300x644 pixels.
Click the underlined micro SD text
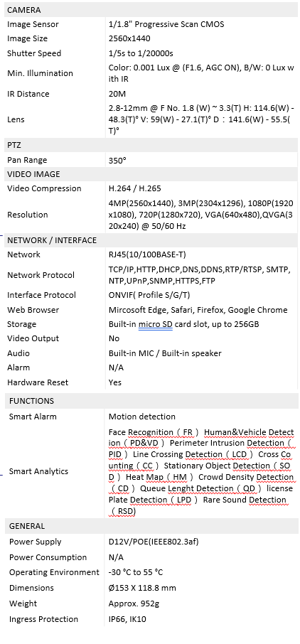(156, 324)
